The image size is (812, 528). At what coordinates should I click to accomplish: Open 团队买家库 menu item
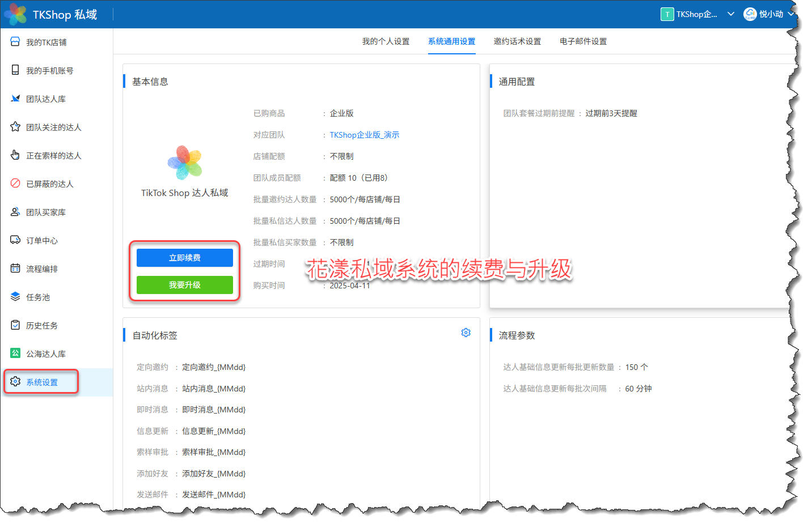[57, 212]
